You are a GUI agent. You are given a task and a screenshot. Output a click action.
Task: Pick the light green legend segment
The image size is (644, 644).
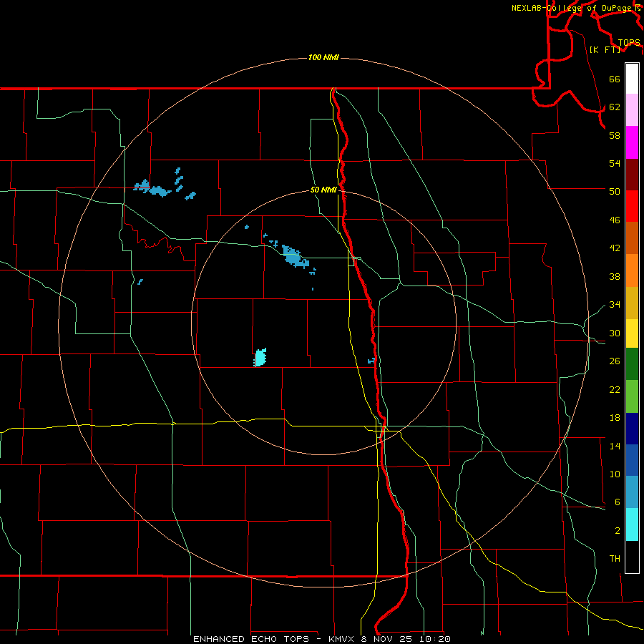click(x=632, y=396)
